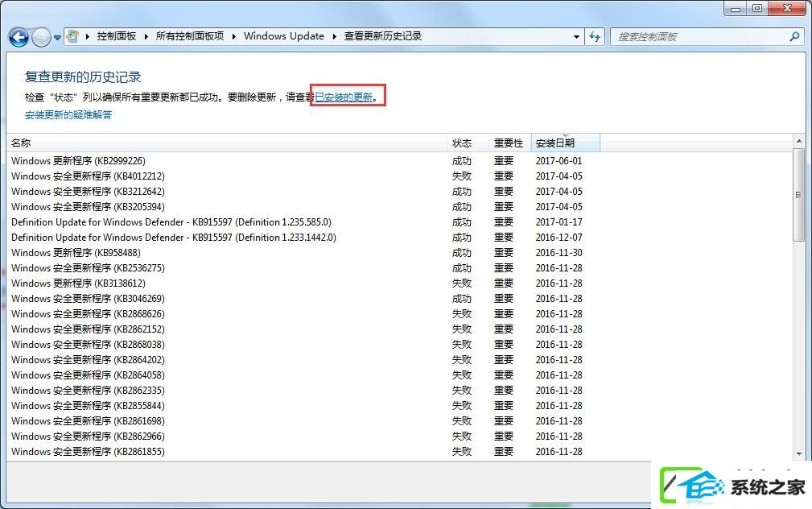This screenshot has height=509, width=812.
Task: Click the 2017-06-01 install date cell
Action: pos(559,161)
